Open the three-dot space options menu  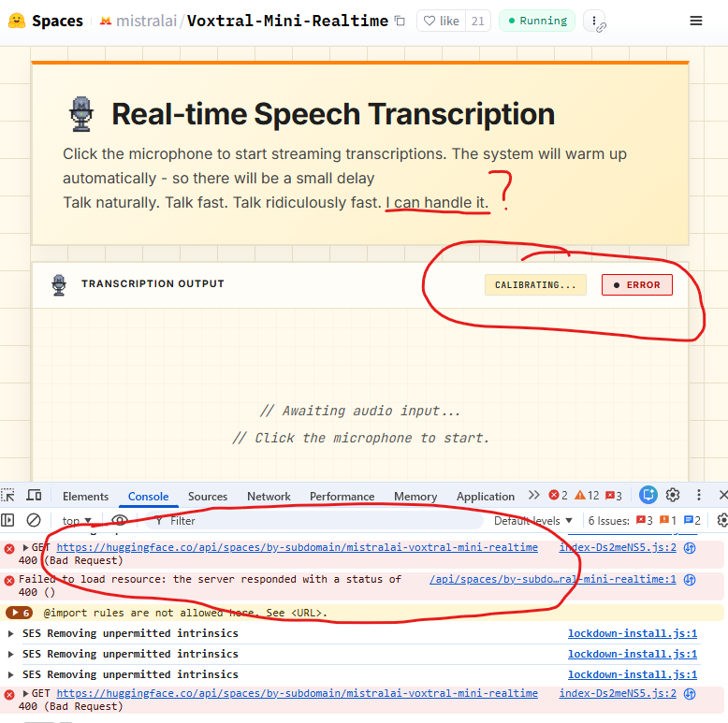click(x=594, y=21)
